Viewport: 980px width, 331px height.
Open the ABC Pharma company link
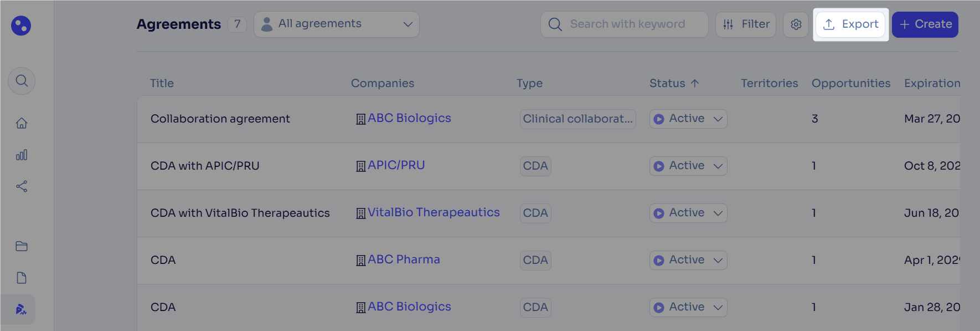(x=404, y=259)
